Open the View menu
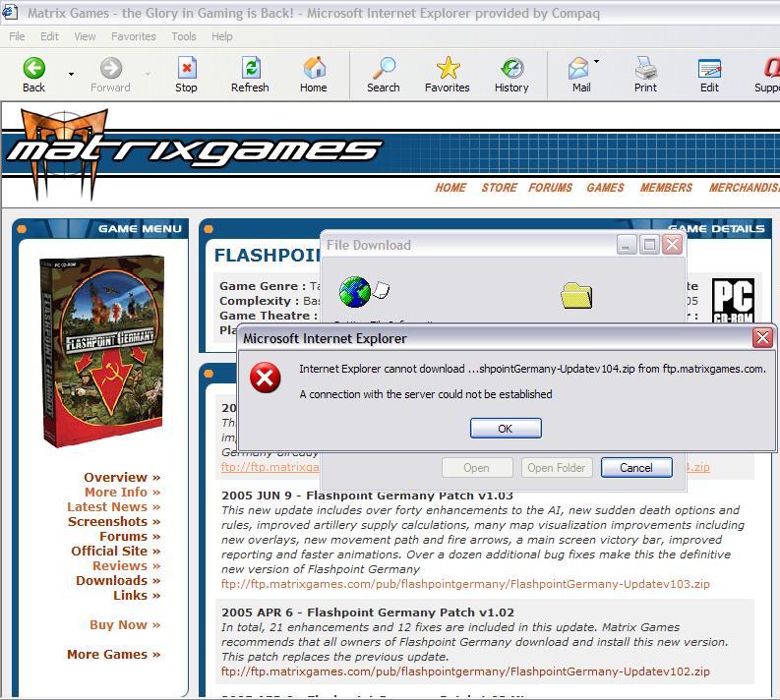This screenshot has height=700, width=780. (x=85, y=36)
